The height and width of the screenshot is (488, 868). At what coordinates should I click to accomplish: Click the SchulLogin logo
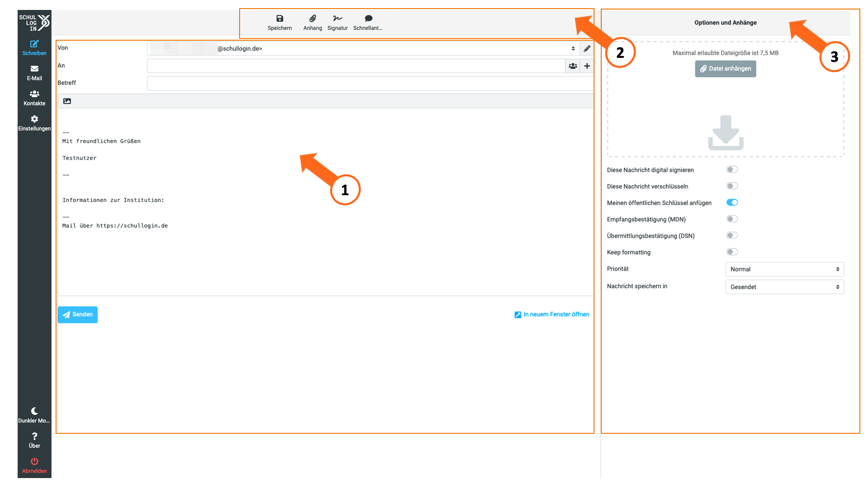point(34,22)
